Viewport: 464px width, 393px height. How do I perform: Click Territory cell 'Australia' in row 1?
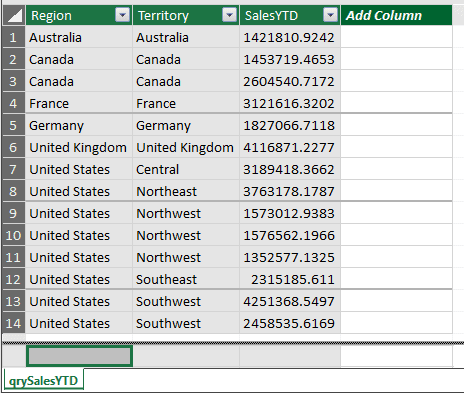[x=186, y=37]
